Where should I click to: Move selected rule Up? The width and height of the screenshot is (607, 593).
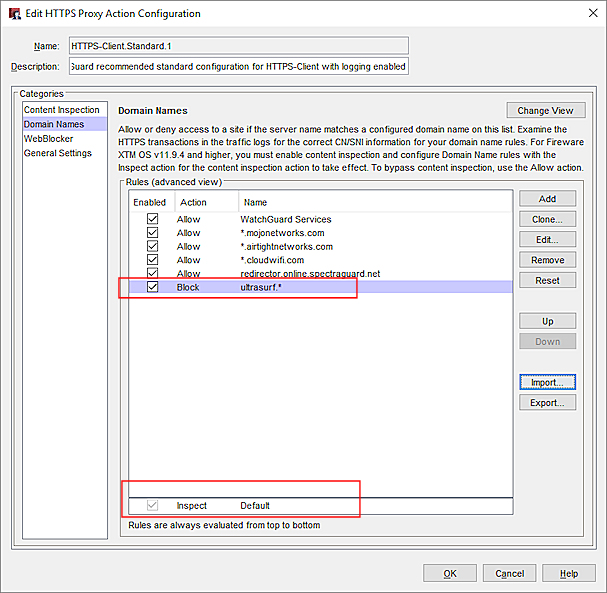(x=547, y=321)
